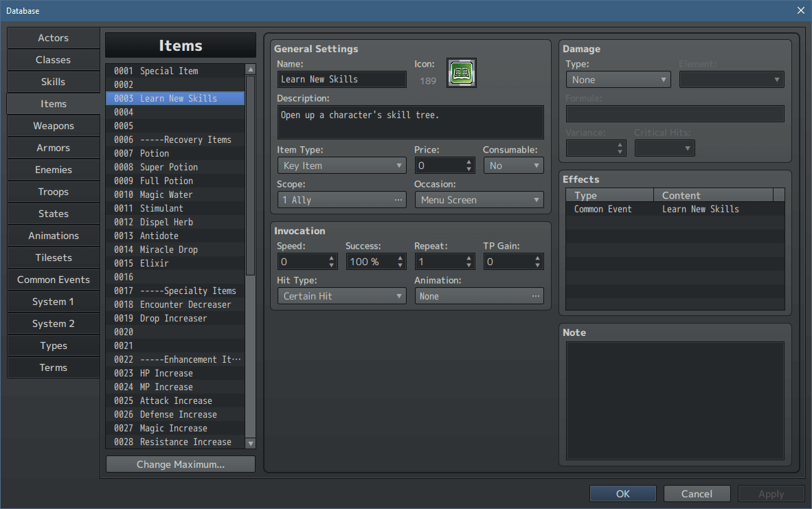Click the Animation ellipsis button

[535, 296]
